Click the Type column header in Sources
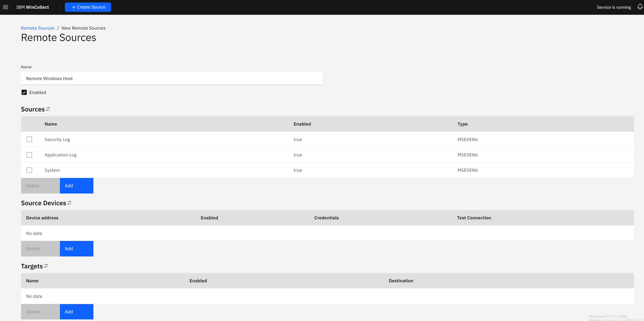The image size is (644, 321). tap(462, 124)
